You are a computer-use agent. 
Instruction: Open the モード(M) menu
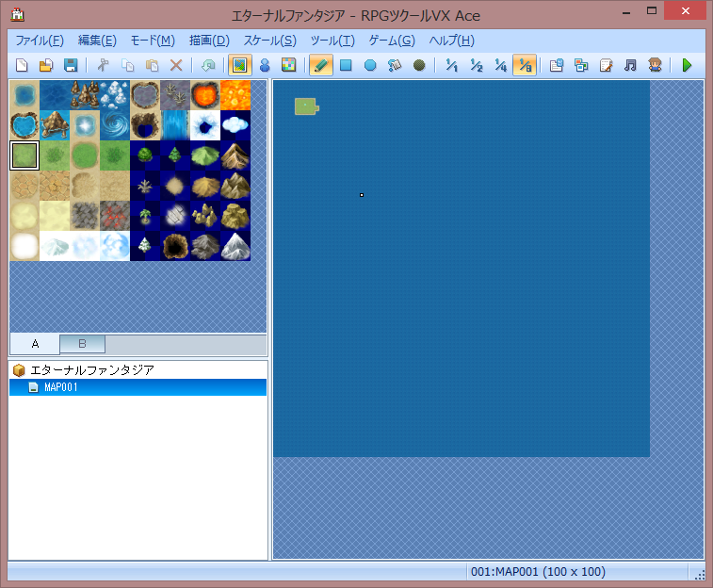153,41
